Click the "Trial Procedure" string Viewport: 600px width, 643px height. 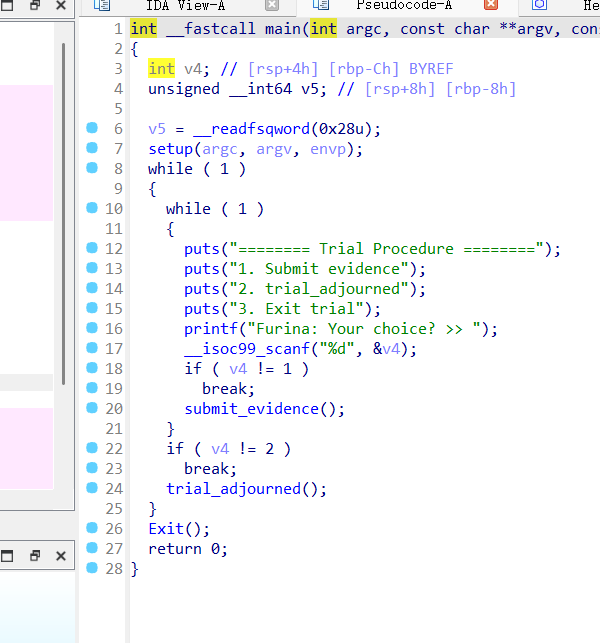[x=387, y=249]
